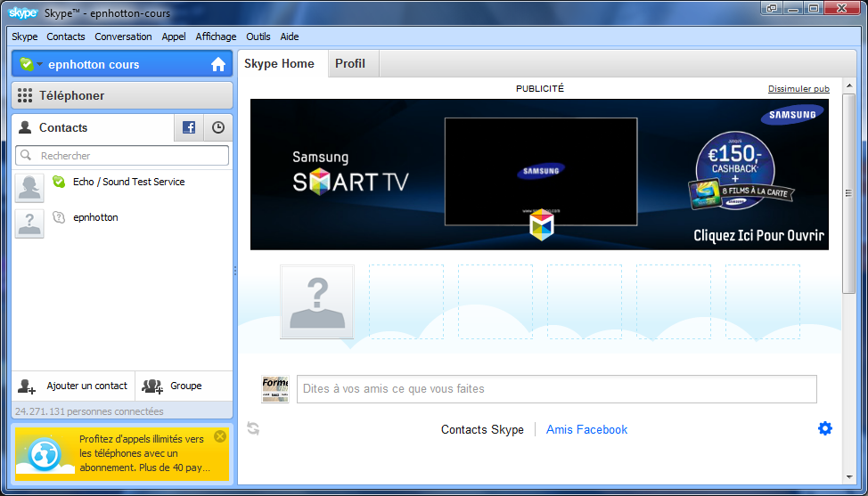Open the Facebook contacts tab icon

(189, 127)
